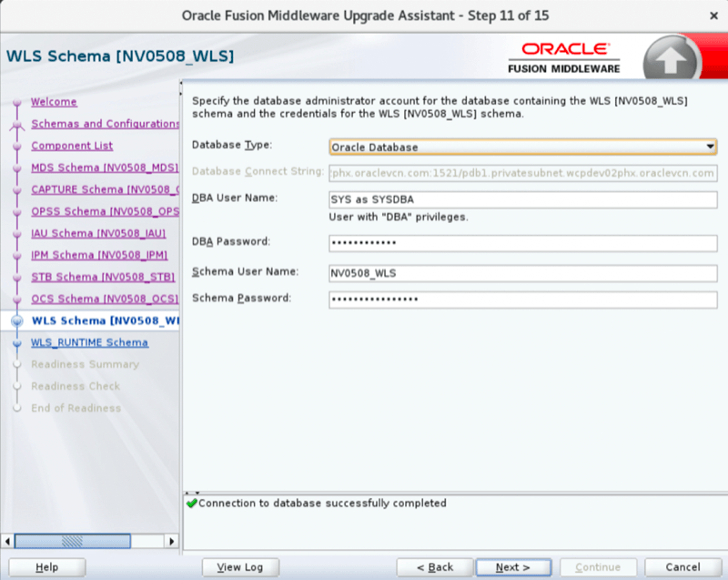Open IPM Schema [NV0508_IPM] step
The image size is (728, 580).
coord(99,254)
